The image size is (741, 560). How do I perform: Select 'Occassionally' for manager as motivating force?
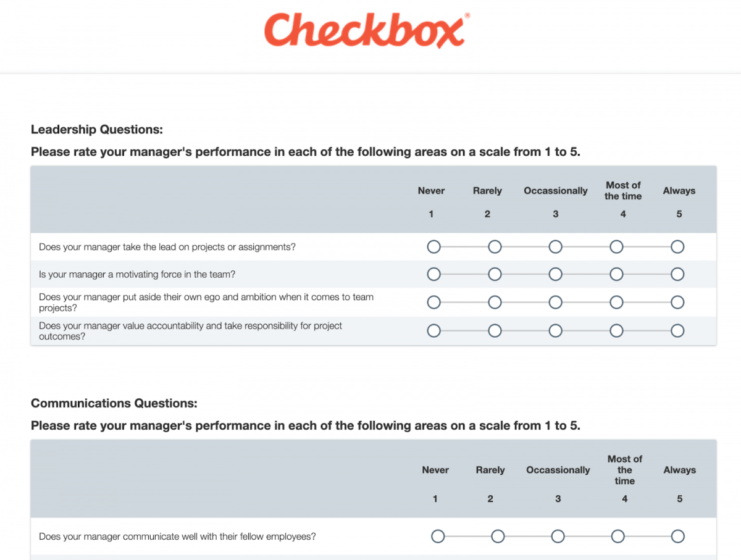pos(555,274)
